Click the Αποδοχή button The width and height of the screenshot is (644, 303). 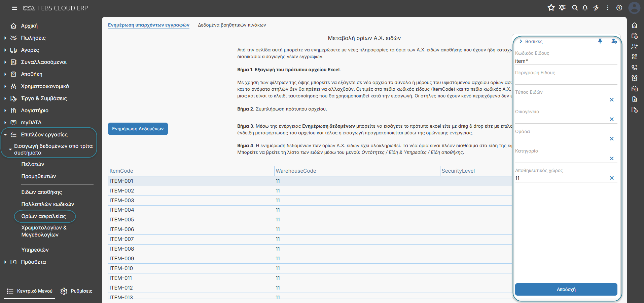[x=566, y=289]
